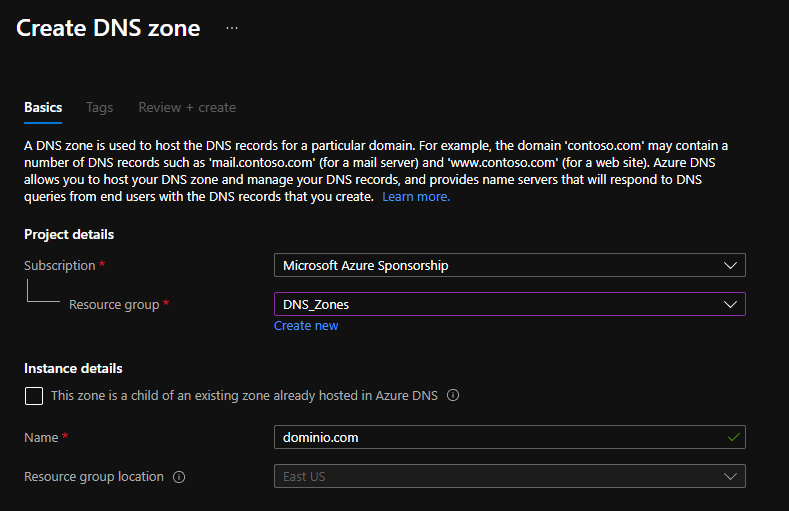The image size is (789, 511).
Task: Enable the child of existing zone checkbox
Action: (34, 396)
